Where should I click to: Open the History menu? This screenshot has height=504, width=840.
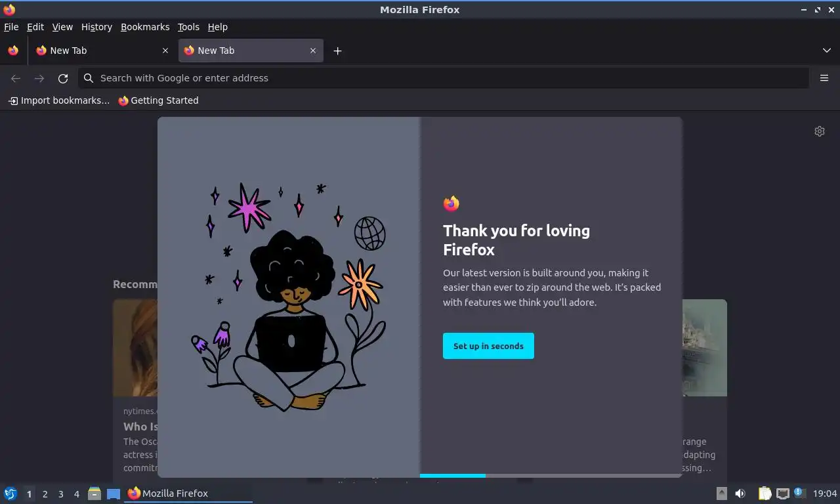(x=96, y=27)
